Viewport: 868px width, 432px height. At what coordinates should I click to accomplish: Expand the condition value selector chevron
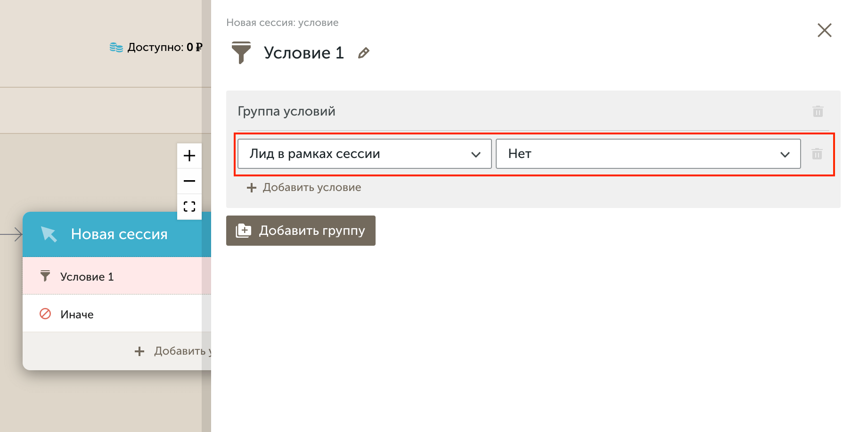coord(785,154)
